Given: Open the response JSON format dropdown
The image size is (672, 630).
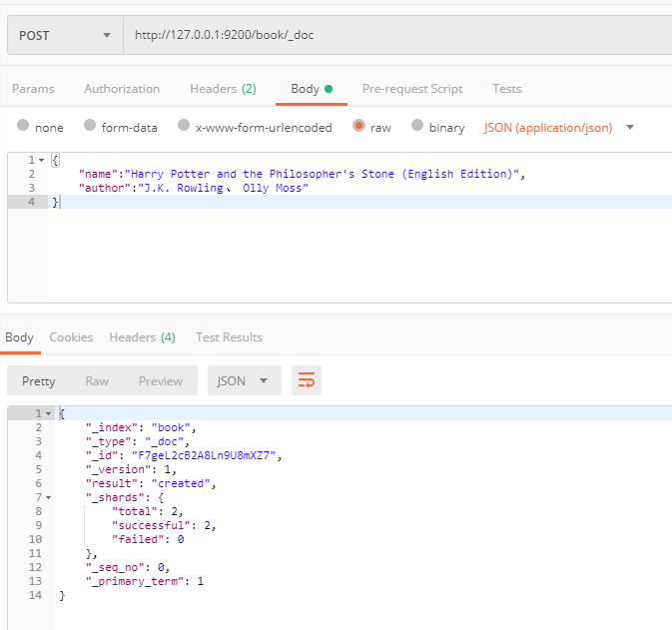Looking at the screenshot, I should tap(245, 380).
